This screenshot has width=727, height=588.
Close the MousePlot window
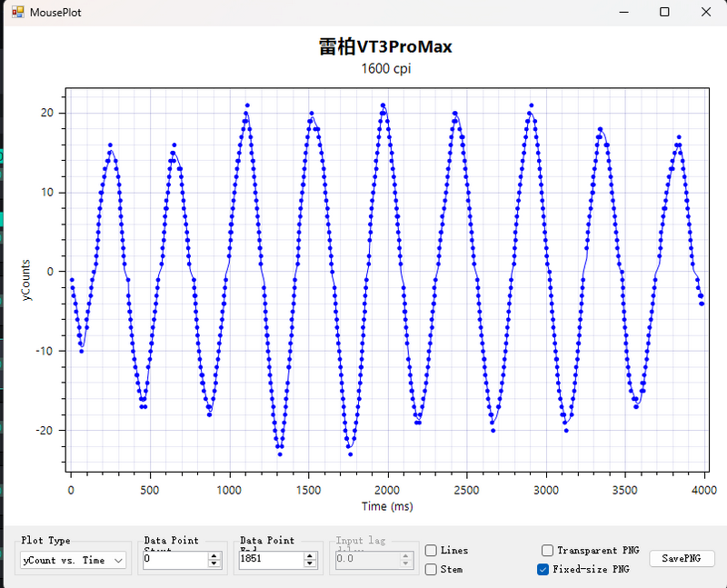(706, 12)
